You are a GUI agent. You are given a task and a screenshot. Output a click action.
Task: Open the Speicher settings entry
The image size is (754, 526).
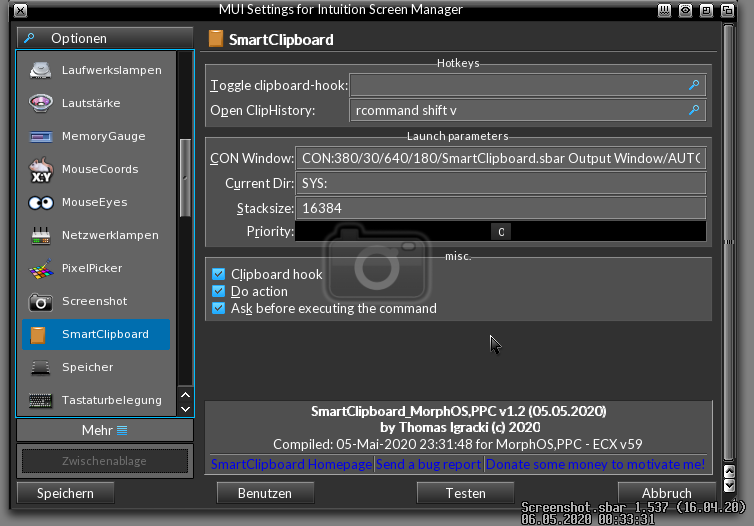click(x=87, y=367)
